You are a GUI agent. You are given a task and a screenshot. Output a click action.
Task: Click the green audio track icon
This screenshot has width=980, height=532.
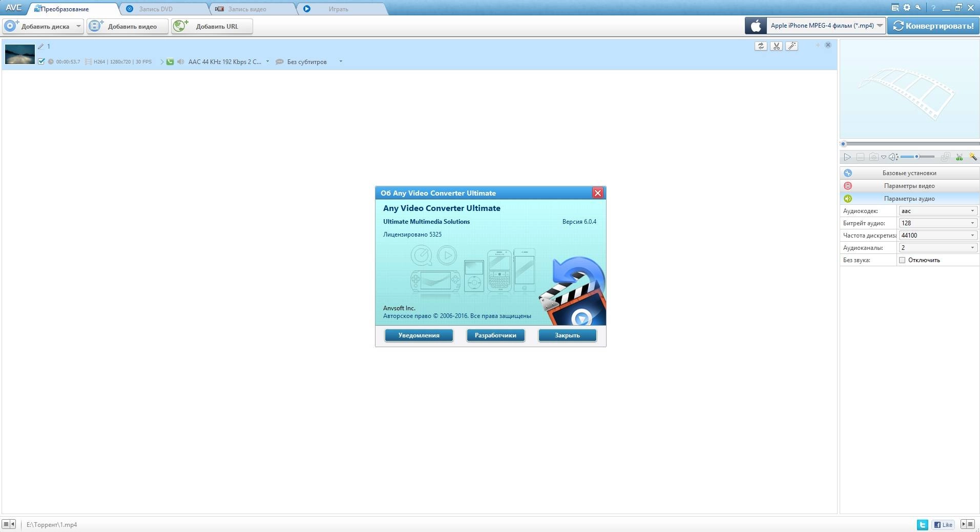tap(170, 61)
